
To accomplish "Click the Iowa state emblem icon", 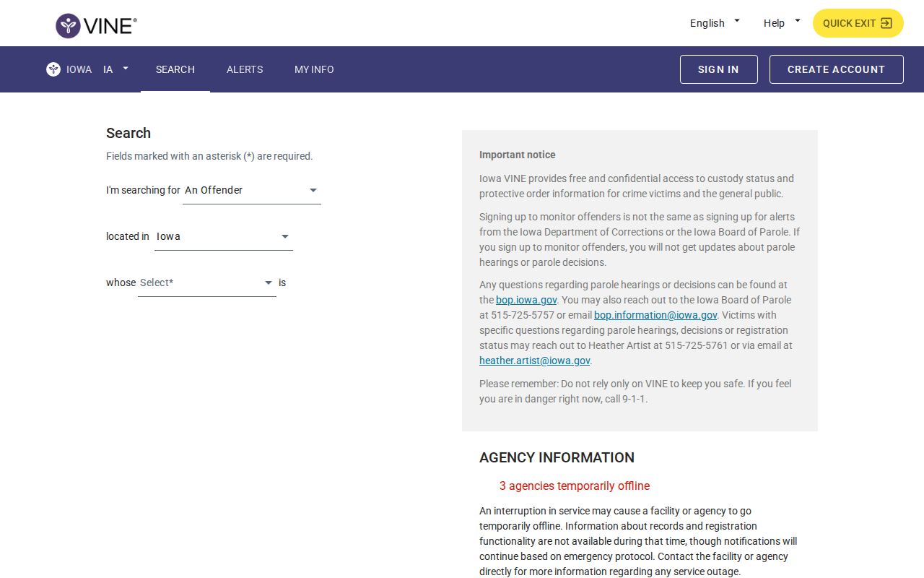I will (53, 69).
